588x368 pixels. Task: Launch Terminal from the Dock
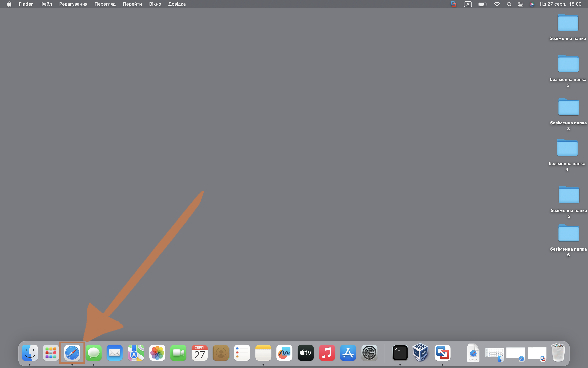coord(400,353)
